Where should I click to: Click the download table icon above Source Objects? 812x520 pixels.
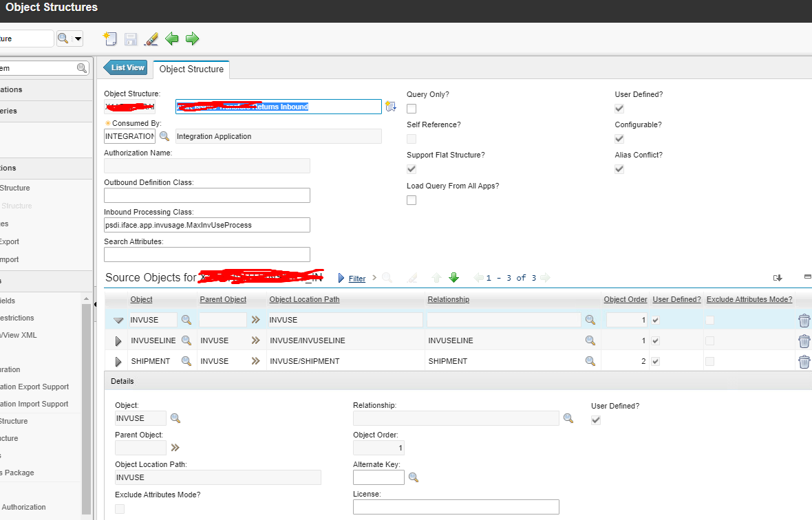click(x=778, y=277)
